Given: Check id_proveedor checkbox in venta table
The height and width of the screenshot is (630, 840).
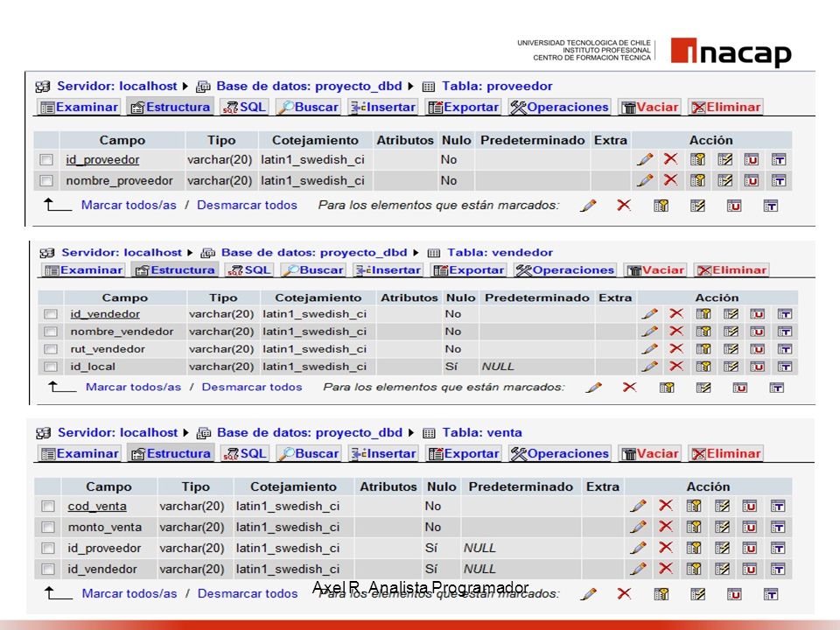Looking at the screenshot, I should click(x=48, y=548).
